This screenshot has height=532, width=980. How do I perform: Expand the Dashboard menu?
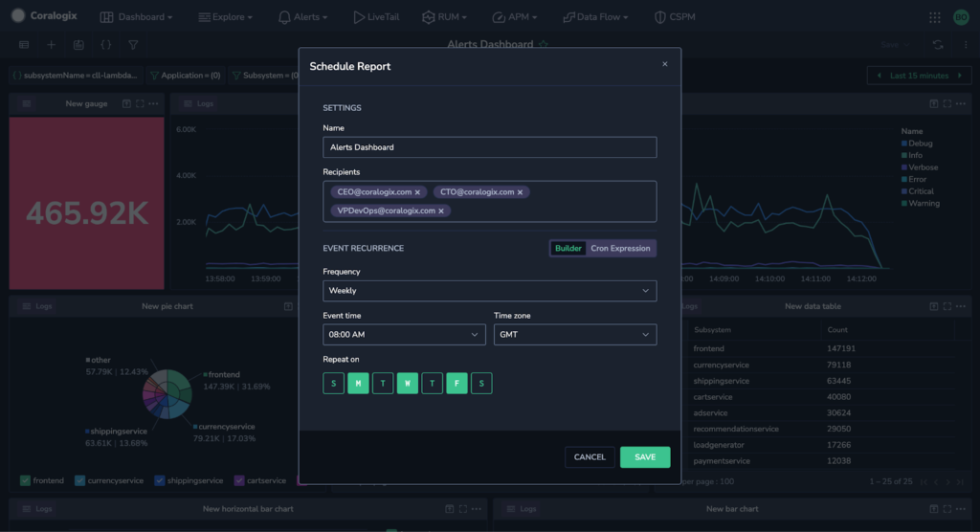point(136,17)
